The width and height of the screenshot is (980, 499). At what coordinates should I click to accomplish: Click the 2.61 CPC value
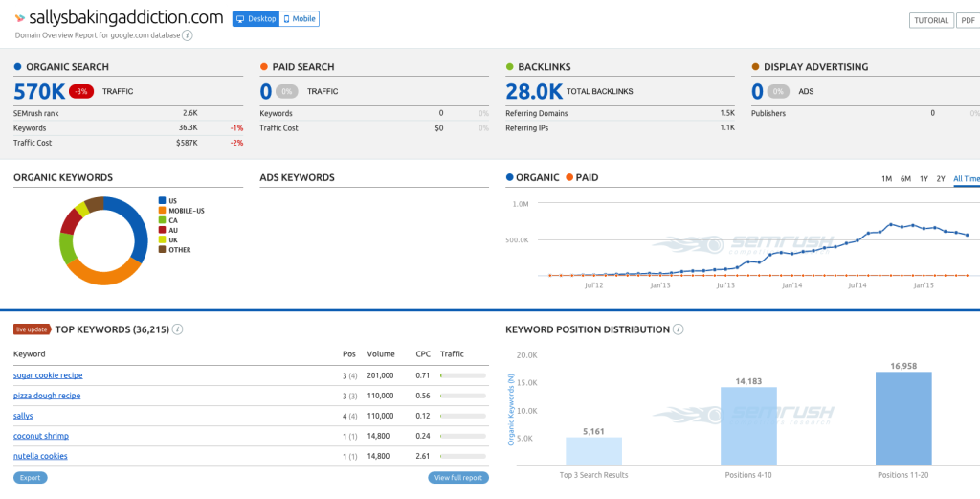pyautogui.click(x=423, y=456)
